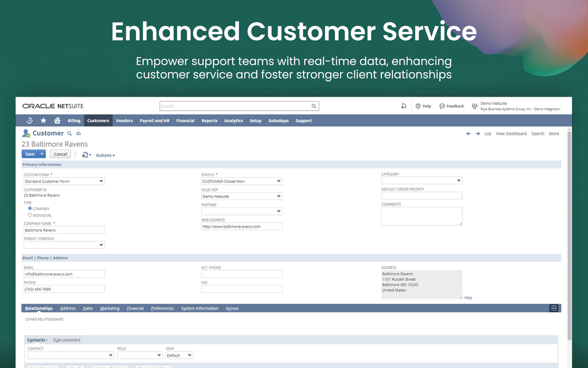This screenshot has width=588, height=368.
Task: Click the Help question mark icon
Action: point(418,106)
